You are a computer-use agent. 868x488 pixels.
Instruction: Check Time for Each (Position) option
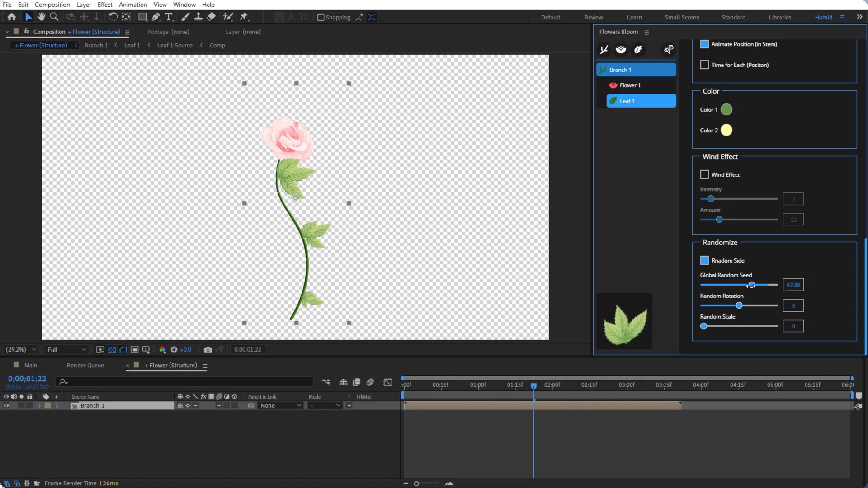coord(704,65)
